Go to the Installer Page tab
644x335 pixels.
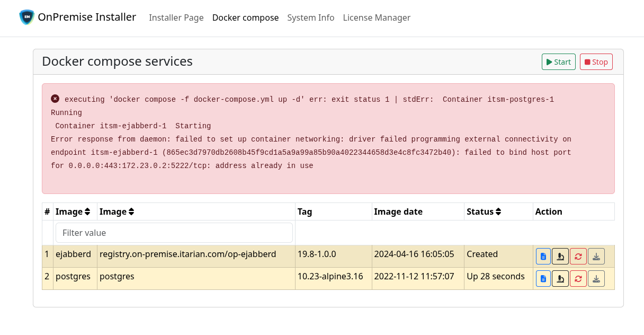[x=176, y=17]
